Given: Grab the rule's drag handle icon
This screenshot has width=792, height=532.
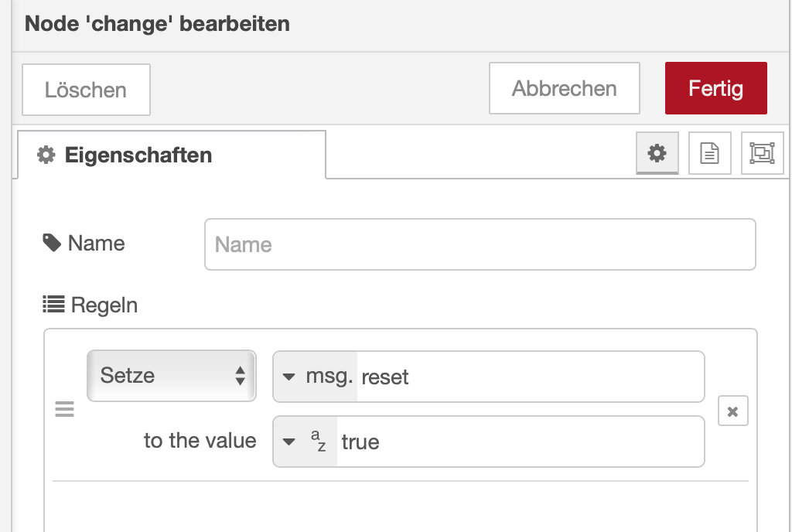Looking at the screenshot, I should pos(65,410).
